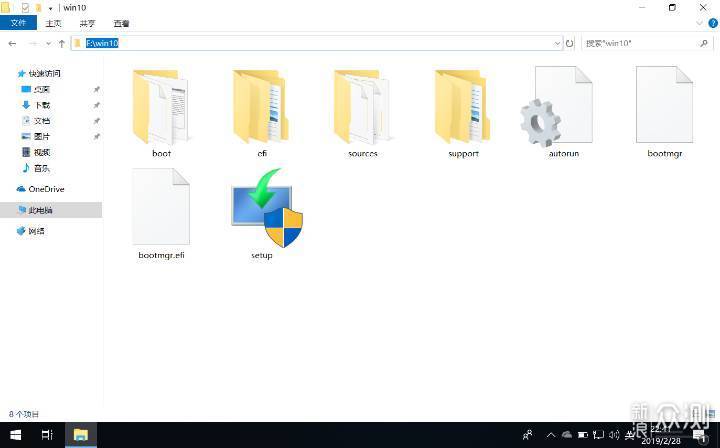Click the F:\win10 address bar
Image resolution: width=720 pixels, height=448 pixels.
(x=317, y=43)
